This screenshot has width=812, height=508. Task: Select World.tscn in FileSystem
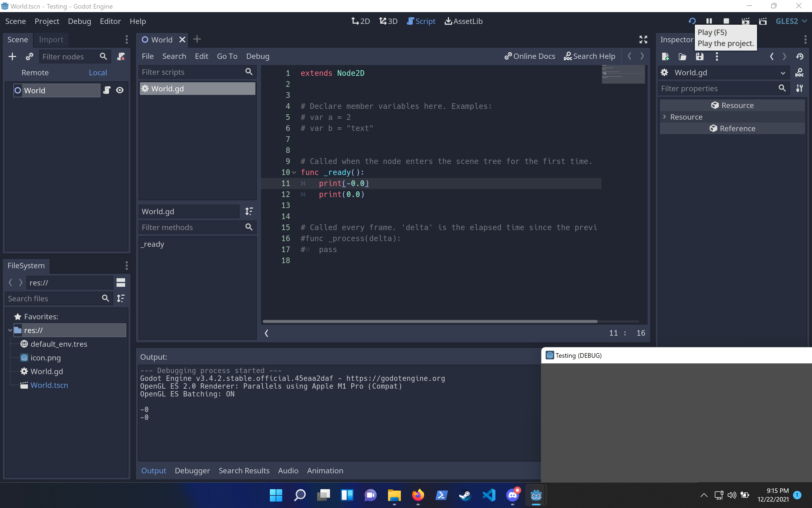(49, 385)
